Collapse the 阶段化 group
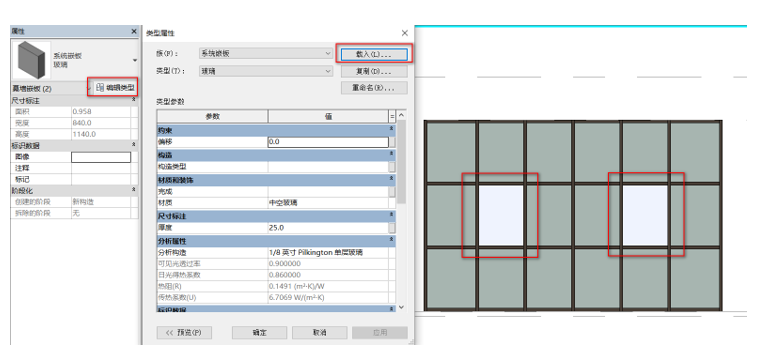Screen dimensions: 770x363 click(134, 190)
